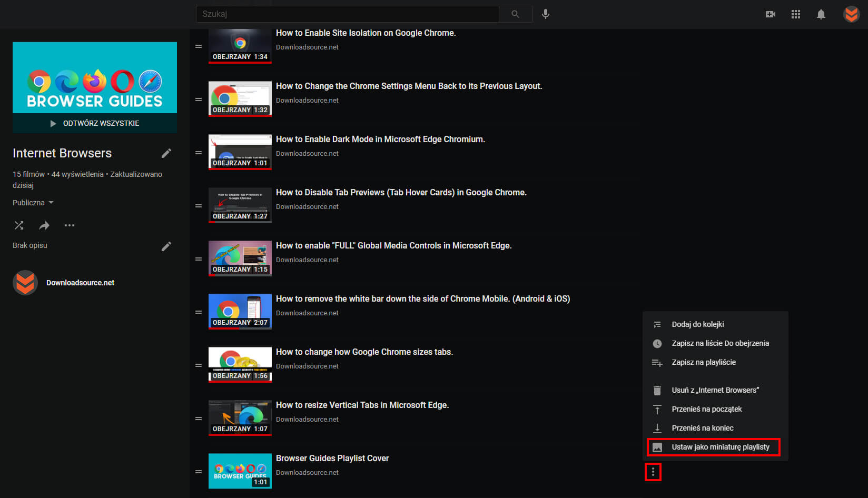The height and width of the screenshot is (498, 868).
Task: Select Usuń z Internet Browsers
Action: pos(715,390)
